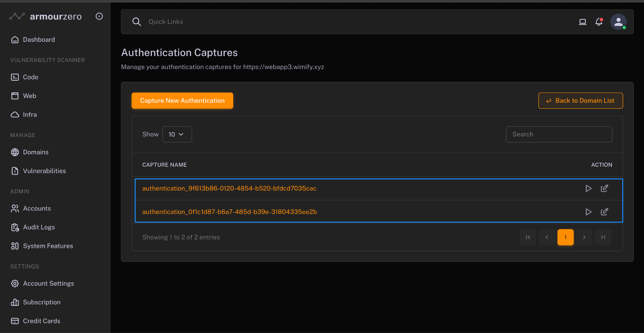The image size is (644, 333).
Task: Open the authentication_9f613b86 capture link
Action: 229,189
